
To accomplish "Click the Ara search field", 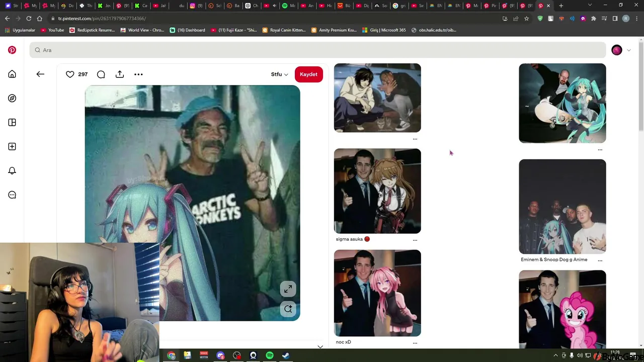I will pos(317,50).
